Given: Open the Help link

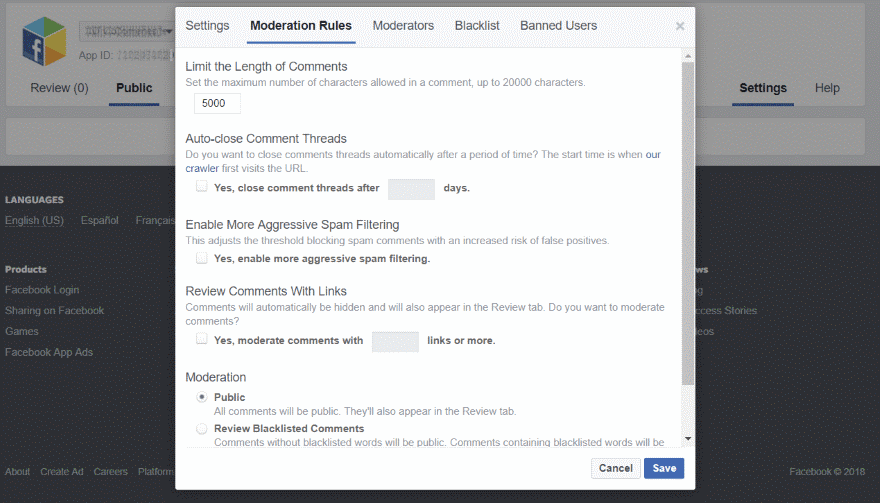Looking at the screenshot, I should point(827,88).
